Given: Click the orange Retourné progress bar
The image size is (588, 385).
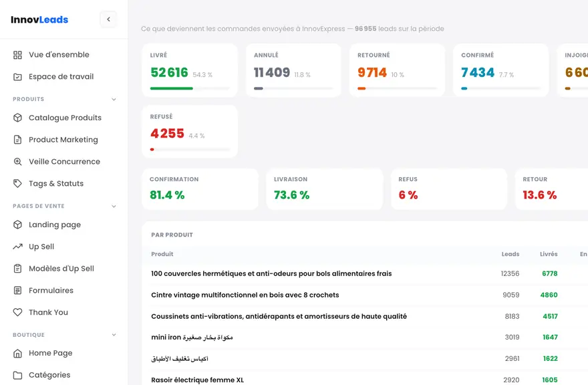Looking at the screenshot, I should coord(361,88).
